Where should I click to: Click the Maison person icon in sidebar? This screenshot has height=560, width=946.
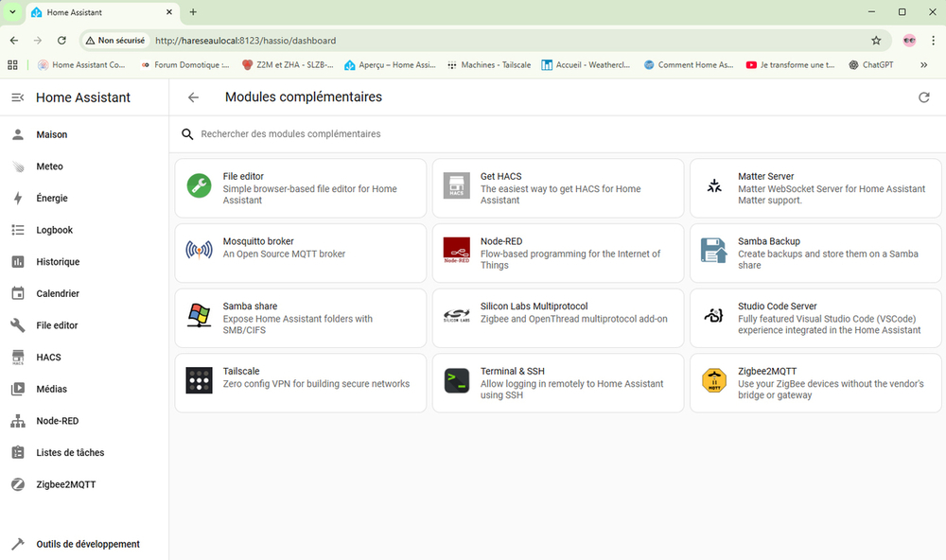[18, 134]
